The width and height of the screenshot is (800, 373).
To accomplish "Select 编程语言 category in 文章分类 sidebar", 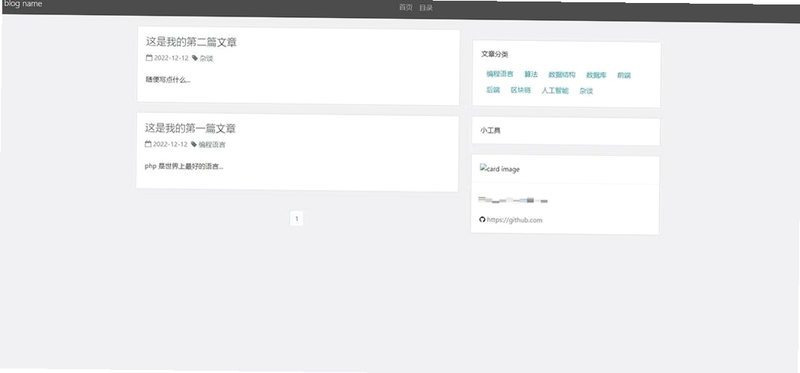I will coord(500,74).
